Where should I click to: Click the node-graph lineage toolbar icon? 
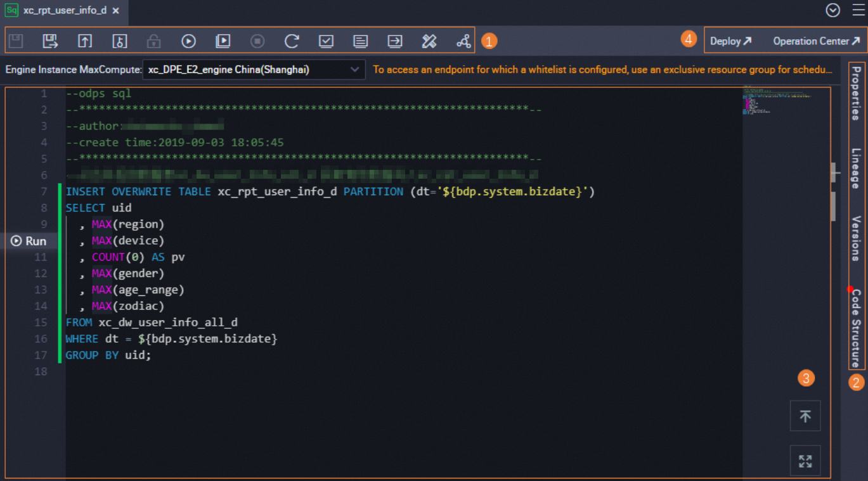pyautogui.click(x=463, y=41)
